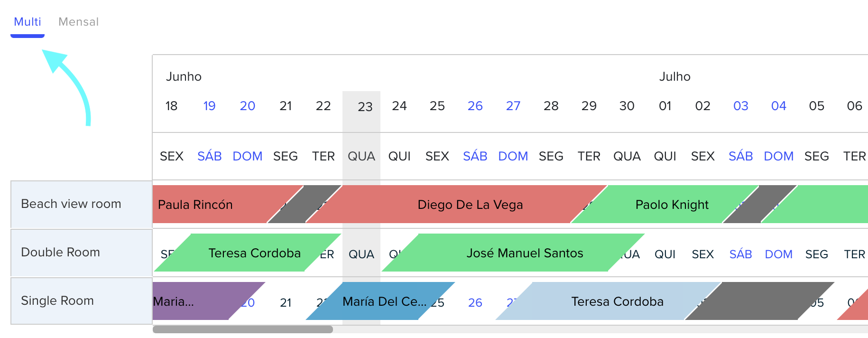This screenshot has height=338, width=868.
Task: Select the Beach view room row label
Action: (x=81, y=204)
